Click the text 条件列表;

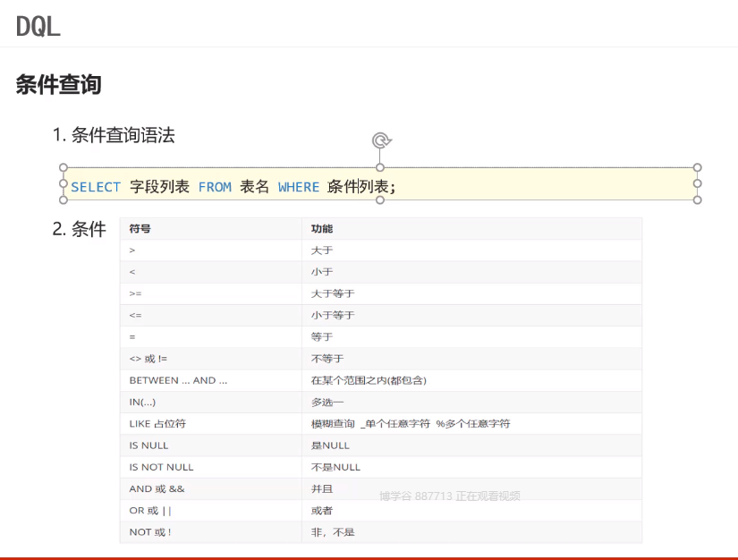(x=361, y=187)
